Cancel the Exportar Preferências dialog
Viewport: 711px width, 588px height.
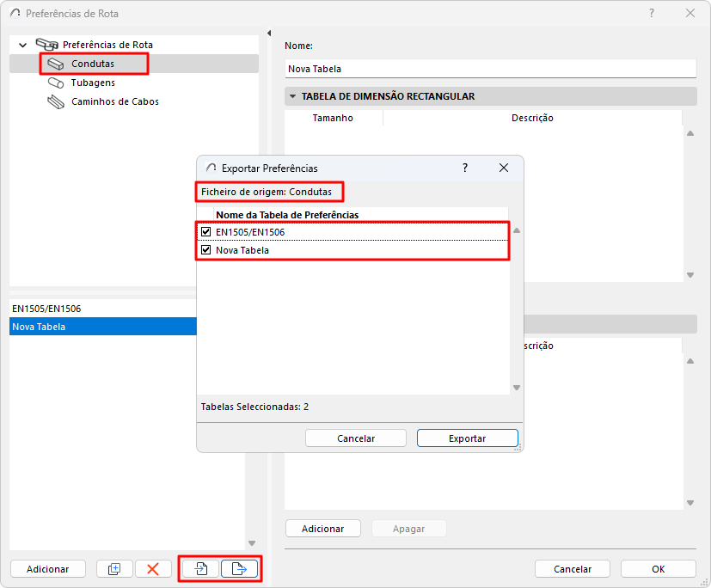(356, 438)
